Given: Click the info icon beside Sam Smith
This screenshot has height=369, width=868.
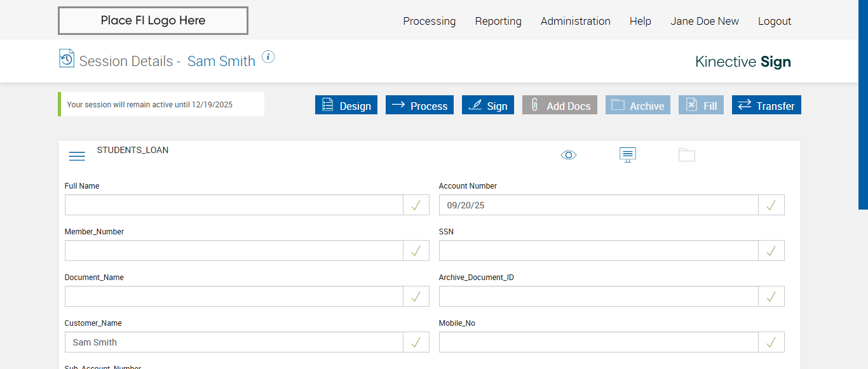Looking at the screenshot, I should pos(268,57).
